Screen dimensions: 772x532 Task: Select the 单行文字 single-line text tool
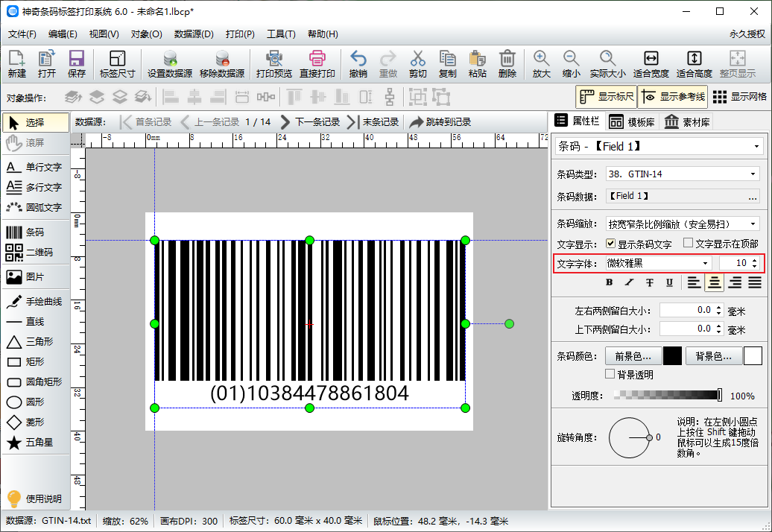[x=36, y=168]
